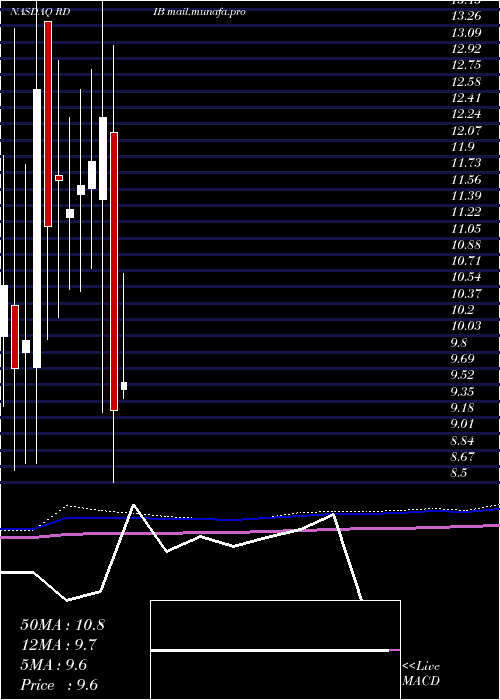This screenshot has height=700, width=500.
Task: Click the small white candle near 9.35
Action: click(x=124, y=386)
